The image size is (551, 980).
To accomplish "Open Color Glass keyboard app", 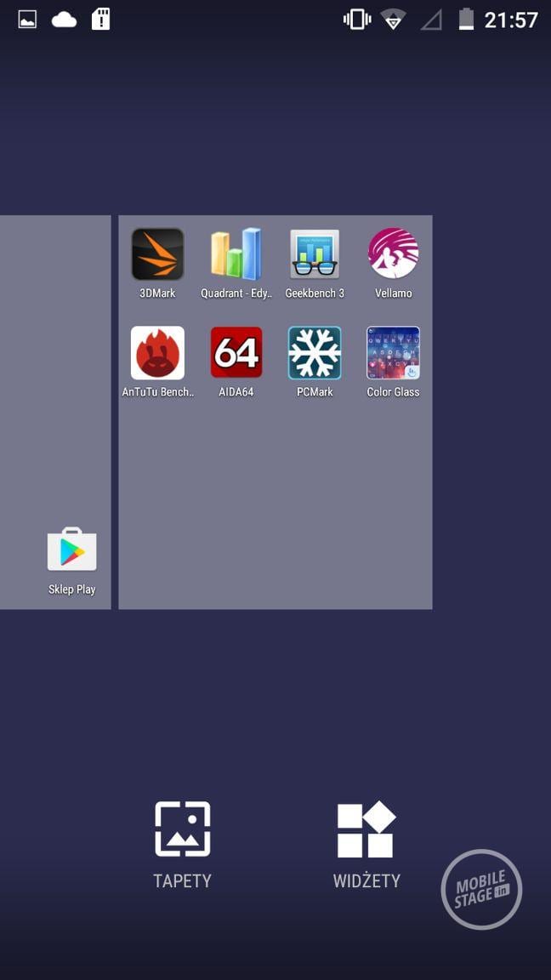I will [393, 353].
